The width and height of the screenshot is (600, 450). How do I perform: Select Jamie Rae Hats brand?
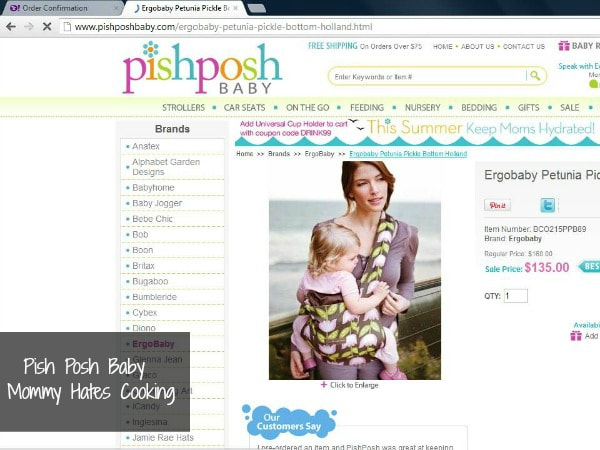(x=163, y=437)
